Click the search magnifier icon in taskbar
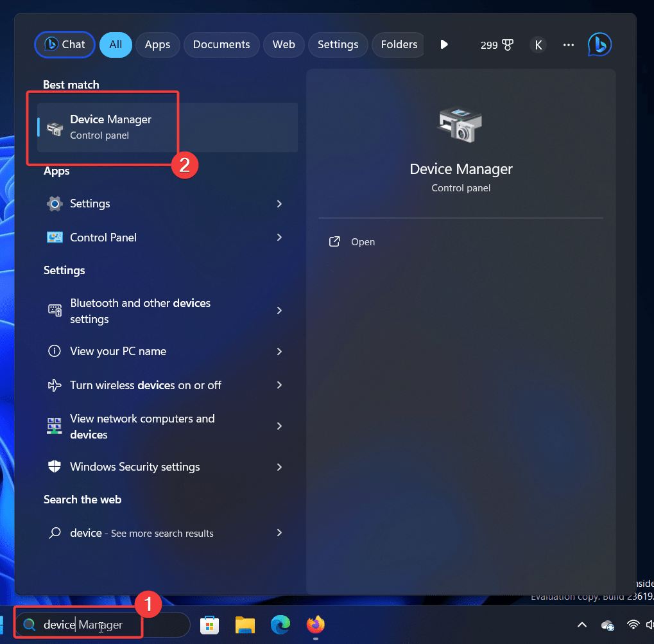This screenshot has height=644, width=654. 29,624
